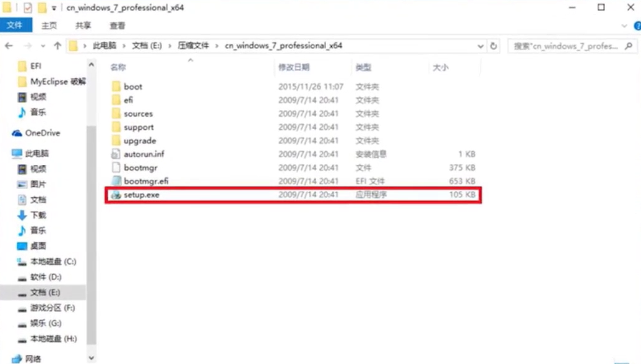Open OneDrive in the navigation pane
Image resolution: width=641 pixels, height=364 pixels.
click(36, 133)
